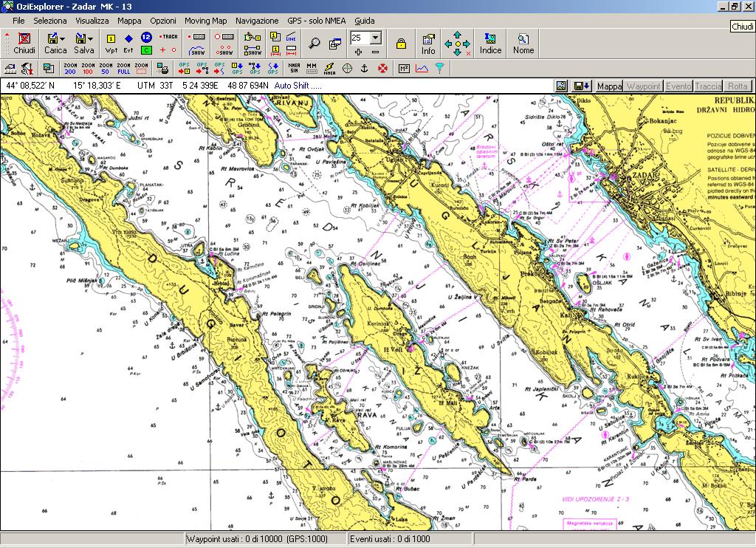
Task: Expand the Salva dropdown arrow
Action: (x=90, y=39)
